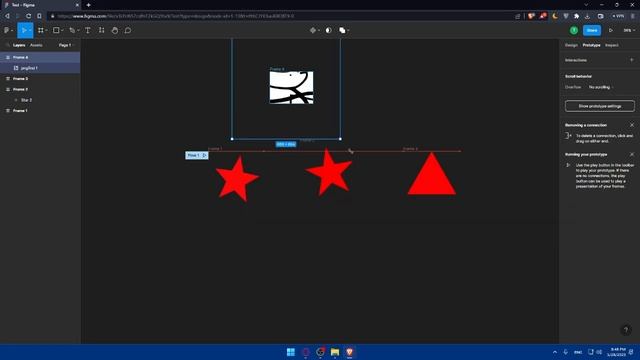The height and width of the screenshot is (360, 640).
Task: Select the Text tool
Action: [87, 30]
